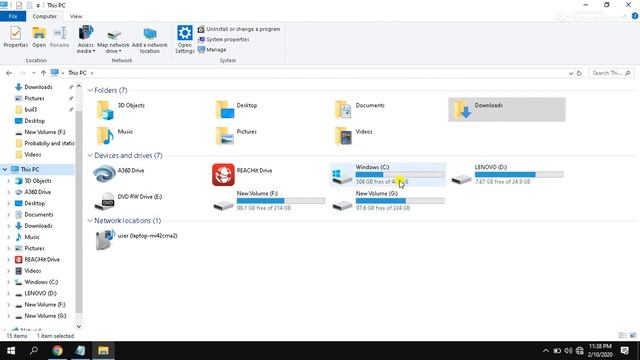The width and height of the screenshot is (640, 360).
Task: Expand REACHit Drive in navigation tree
Action: tap(8, 260)
